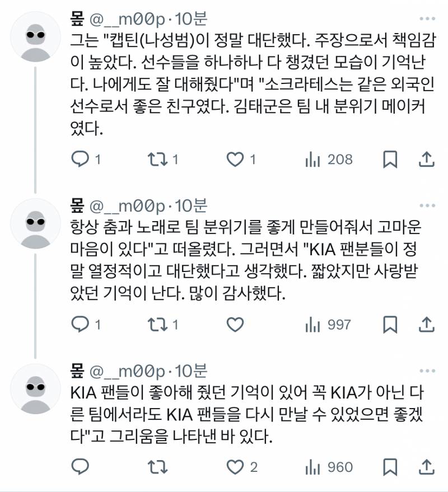Click the 몿 display name on the third tweet
The height and width of the screenshot is (492, 448).
(77, 370)
